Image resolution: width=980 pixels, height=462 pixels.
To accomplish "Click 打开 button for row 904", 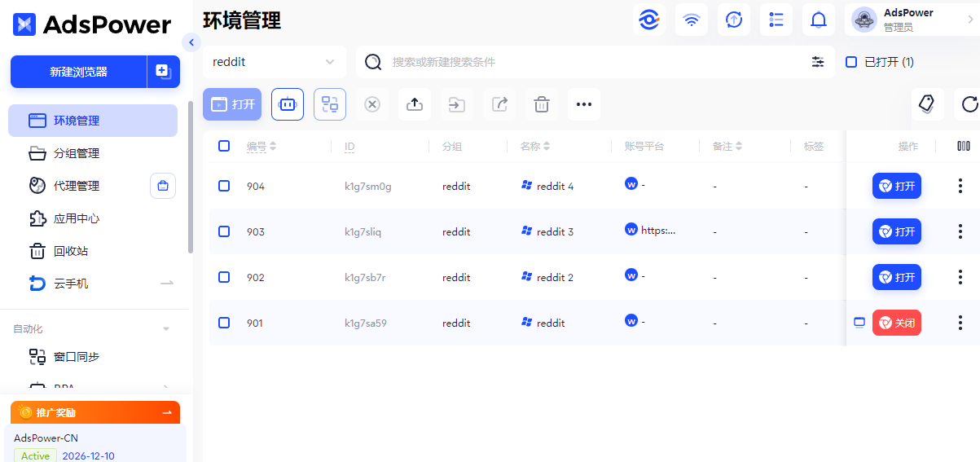I will coord(897,186).
